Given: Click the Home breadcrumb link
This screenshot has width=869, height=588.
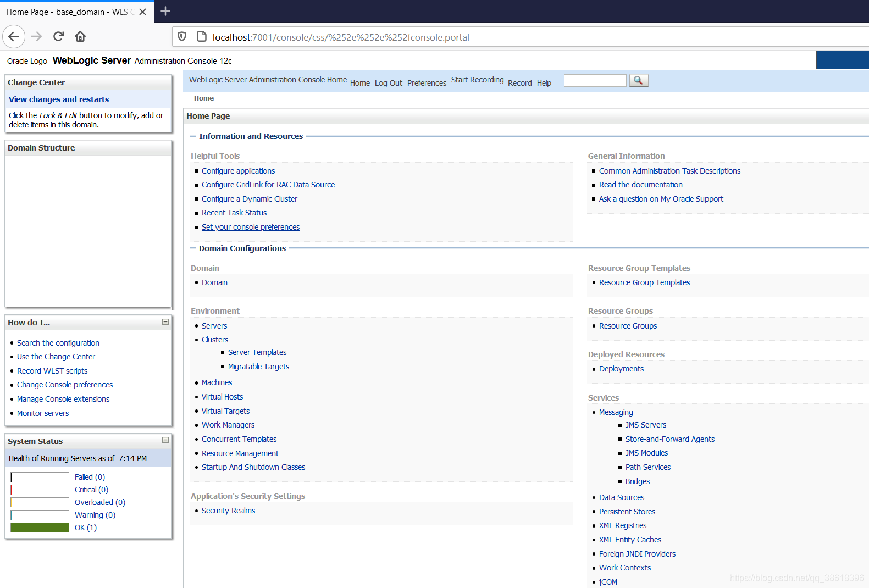Looking at the screenshot, I should click(x=204, y=98).
